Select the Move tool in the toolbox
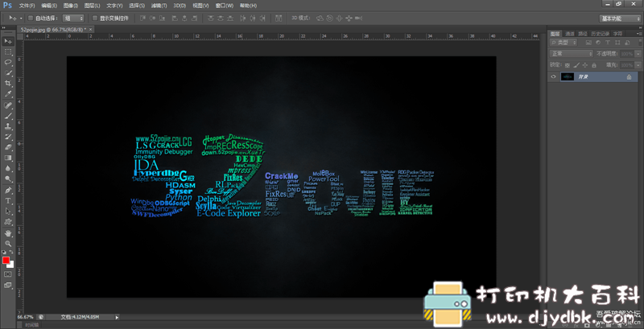 click(x=8, y=42)
